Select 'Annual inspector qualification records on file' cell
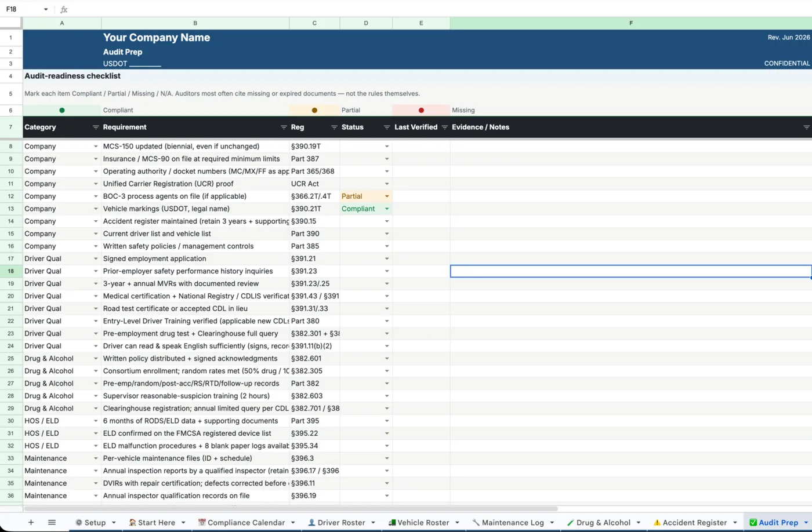 click(x=195, y=496)
